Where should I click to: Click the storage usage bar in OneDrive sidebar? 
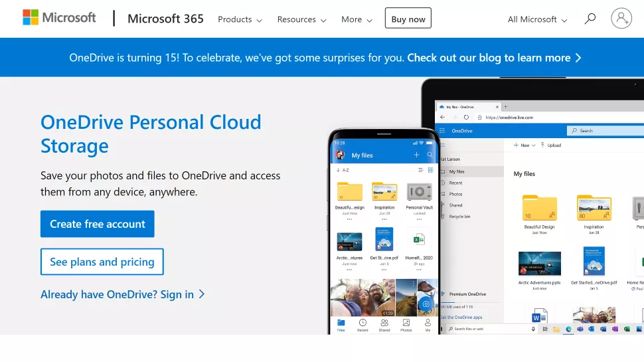pos(470,302)
